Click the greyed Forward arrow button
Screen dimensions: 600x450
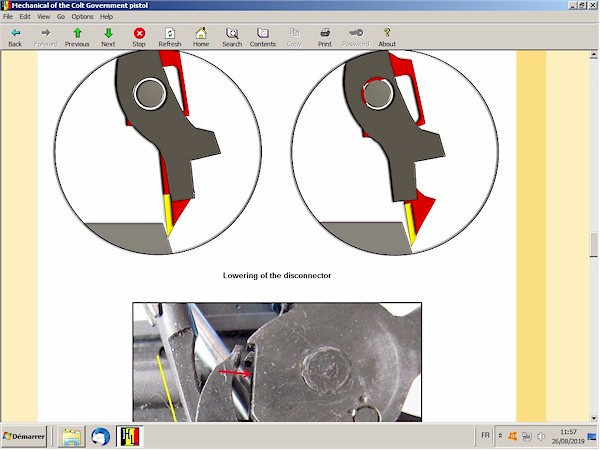click(46, 37)
